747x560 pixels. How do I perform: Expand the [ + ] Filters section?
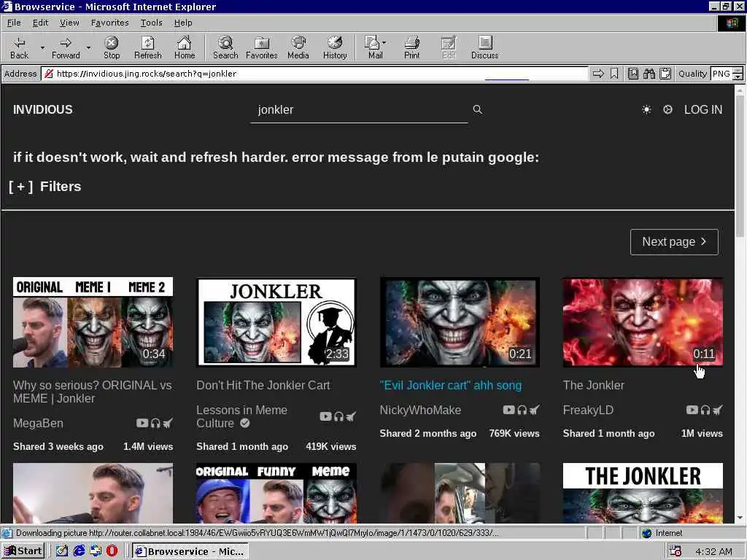(44, 186)
